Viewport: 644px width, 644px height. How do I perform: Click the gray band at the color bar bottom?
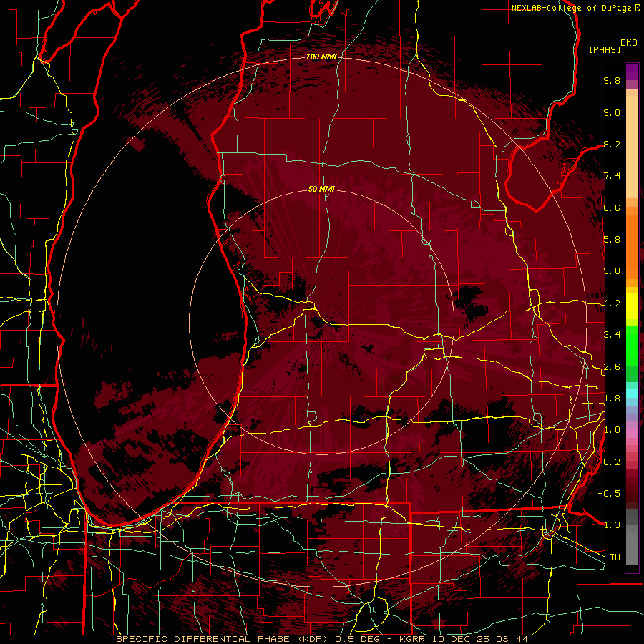pyautogui.click(x=632, y=537)
